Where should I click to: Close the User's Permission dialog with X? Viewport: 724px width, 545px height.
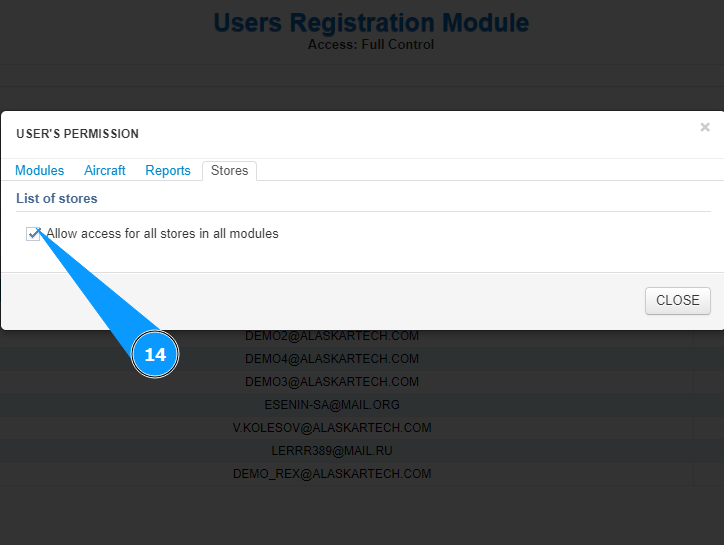[x=705, y=127]
